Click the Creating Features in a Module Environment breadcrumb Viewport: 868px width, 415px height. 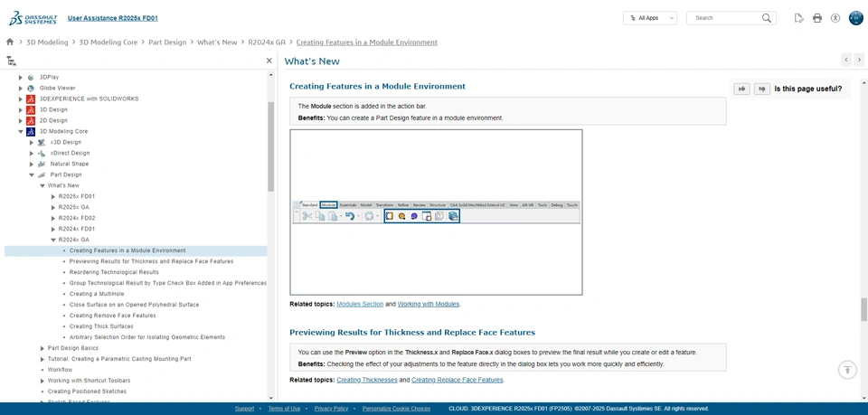click(x=366, y=42)
